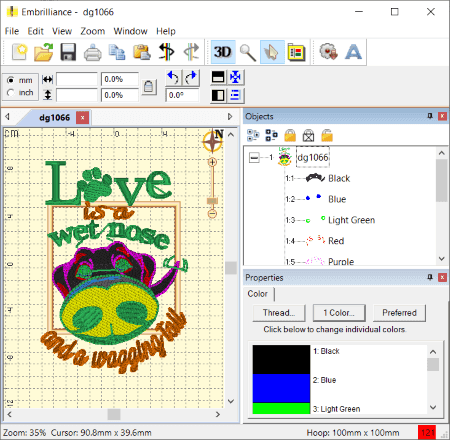The height and width of the screenshot is (440, 450).
Task: Toggle the 3D view button
Action: (x=223, y=52)
